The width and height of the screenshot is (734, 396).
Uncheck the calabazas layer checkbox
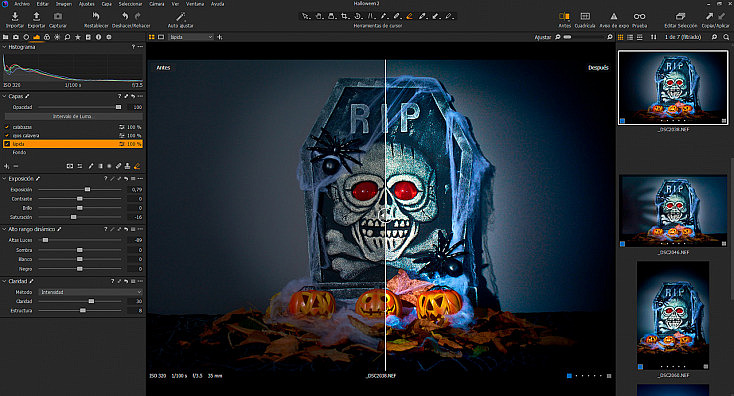[7, 127]
